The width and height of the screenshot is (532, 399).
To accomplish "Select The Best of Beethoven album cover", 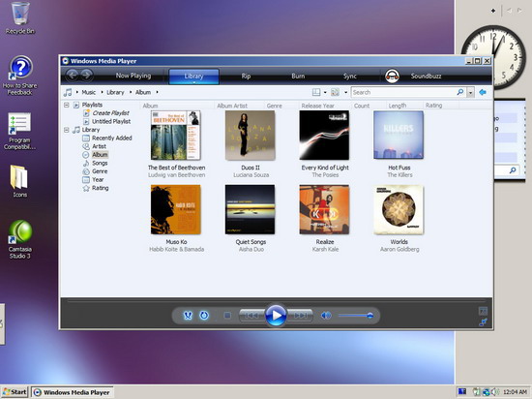I will (x=176, y=136).
